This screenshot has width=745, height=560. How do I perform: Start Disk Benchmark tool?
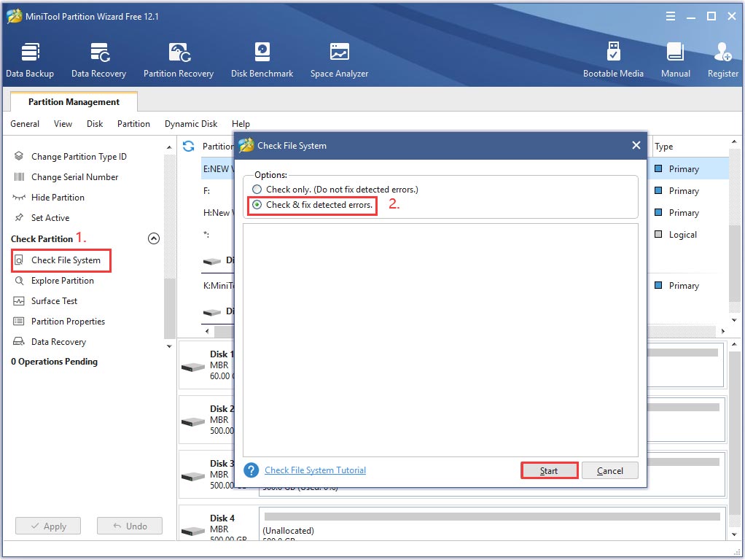point(262,60)
